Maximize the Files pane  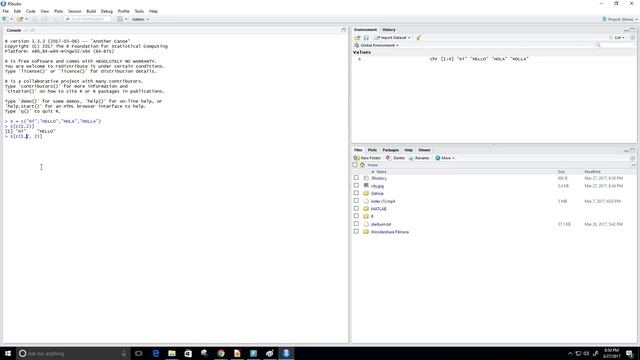(x=633, y=150)
